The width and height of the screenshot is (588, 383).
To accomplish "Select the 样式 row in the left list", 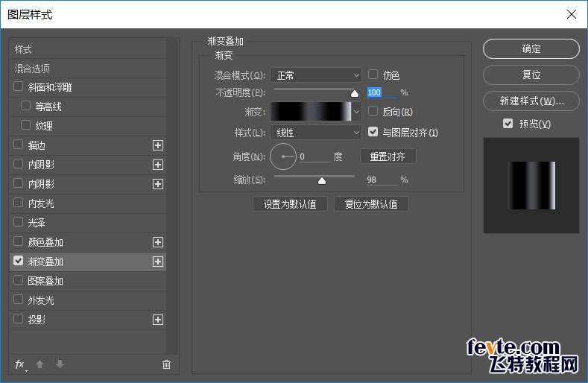I will point(88,49).
